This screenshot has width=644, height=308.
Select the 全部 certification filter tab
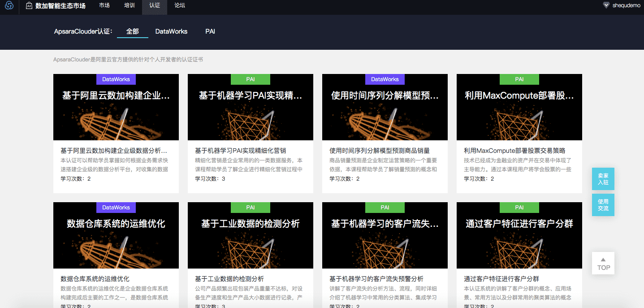pyautogui.click(x=133, y=31)
